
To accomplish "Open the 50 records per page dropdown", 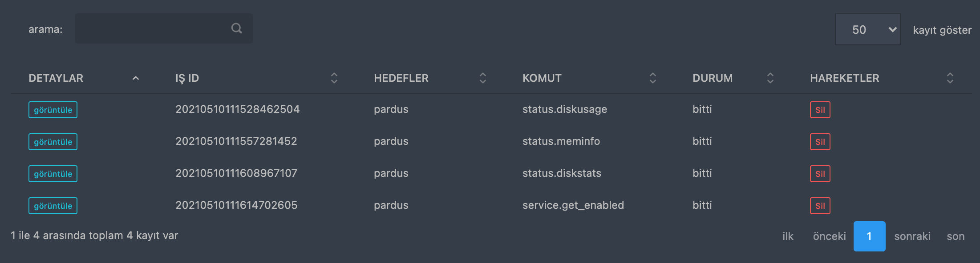I will pyautogui.click(x=868, y=29).
